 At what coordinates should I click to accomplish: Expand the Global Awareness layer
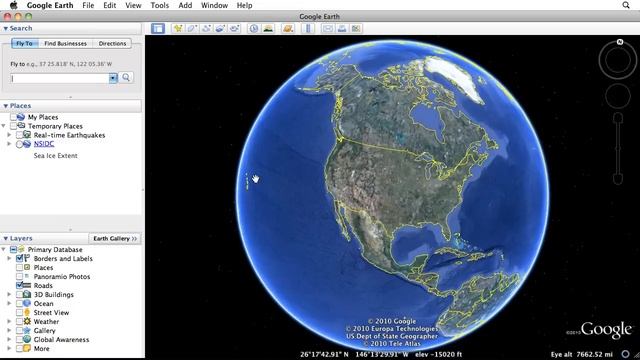[x=9, y=339]
